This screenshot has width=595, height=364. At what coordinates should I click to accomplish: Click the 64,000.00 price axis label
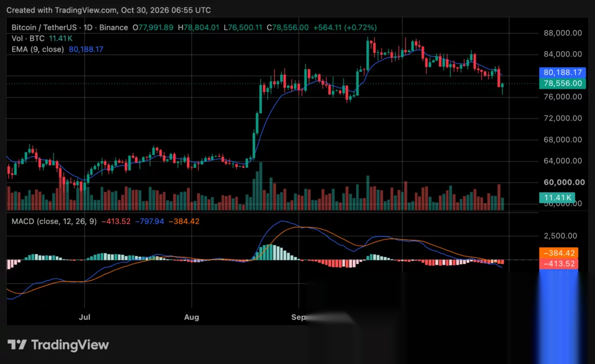coord(562,161)
